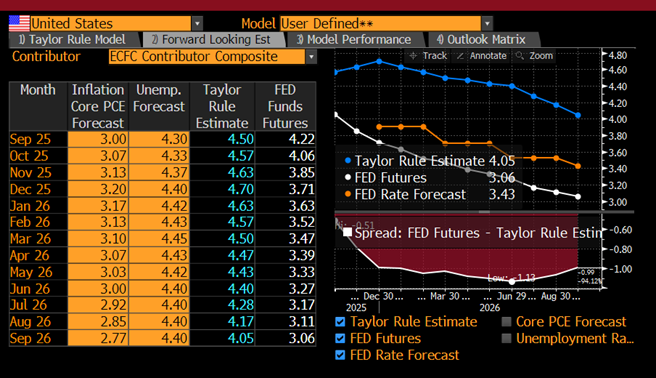Image resolution: width=656 pixels, height=378 pixels.
Task: Open the country dropdown arrow
Action: [197, 23]
